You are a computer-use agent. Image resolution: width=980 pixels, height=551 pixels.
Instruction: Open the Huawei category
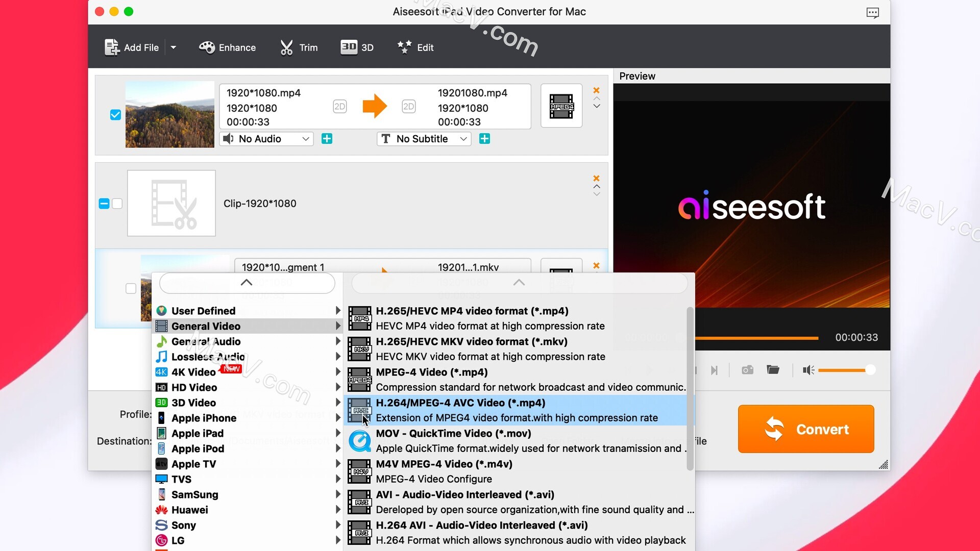(248, 510)
